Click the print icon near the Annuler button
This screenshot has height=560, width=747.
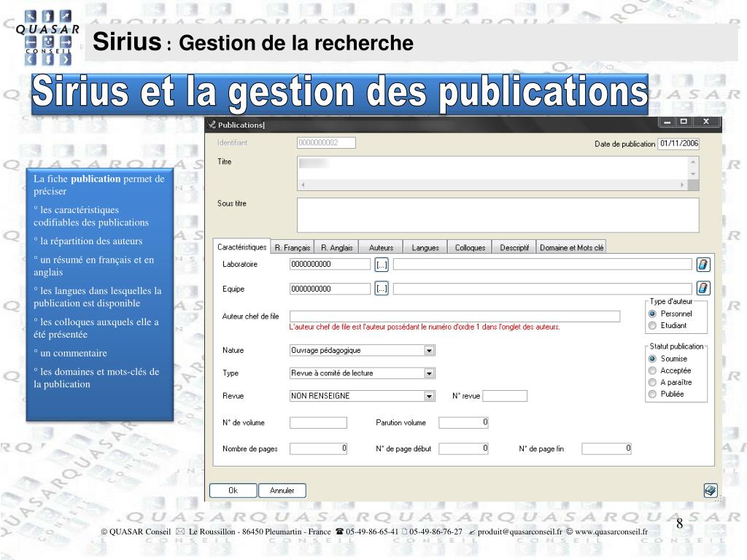[711, 491]
